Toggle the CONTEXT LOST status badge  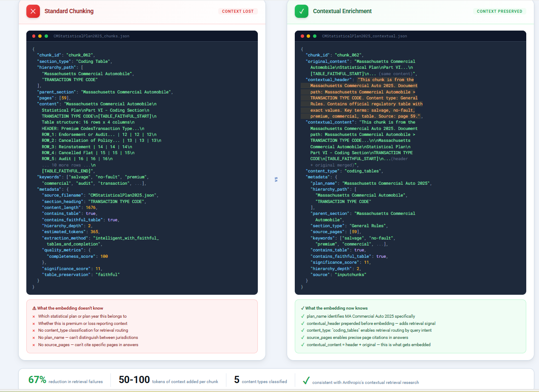238,11
